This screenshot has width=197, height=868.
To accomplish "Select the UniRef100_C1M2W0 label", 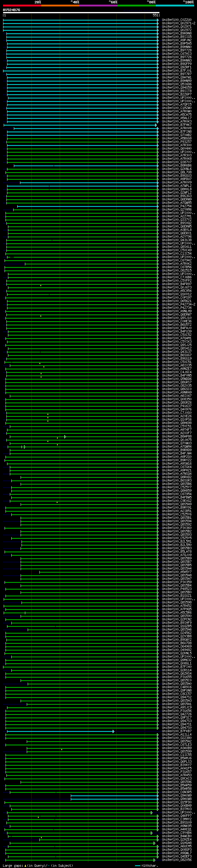I will coord(176,108).
